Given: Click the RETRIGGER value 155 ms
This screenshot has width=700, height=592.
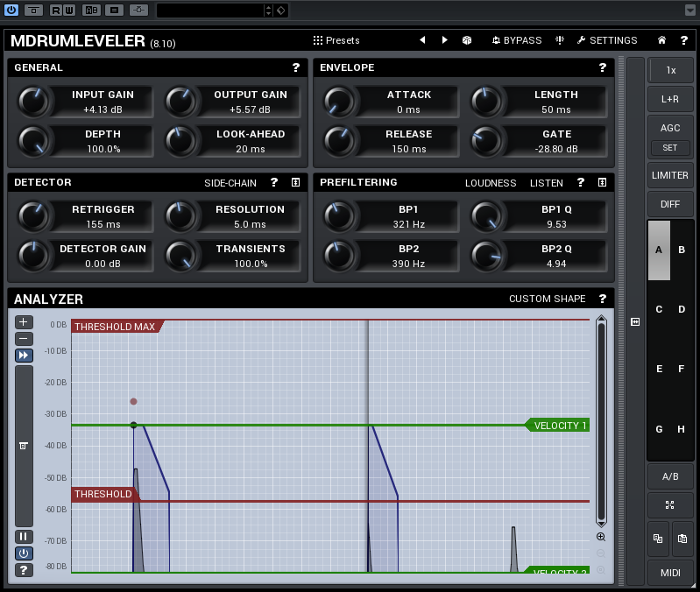Looking at the screenshot, I should tap(103, 224).
